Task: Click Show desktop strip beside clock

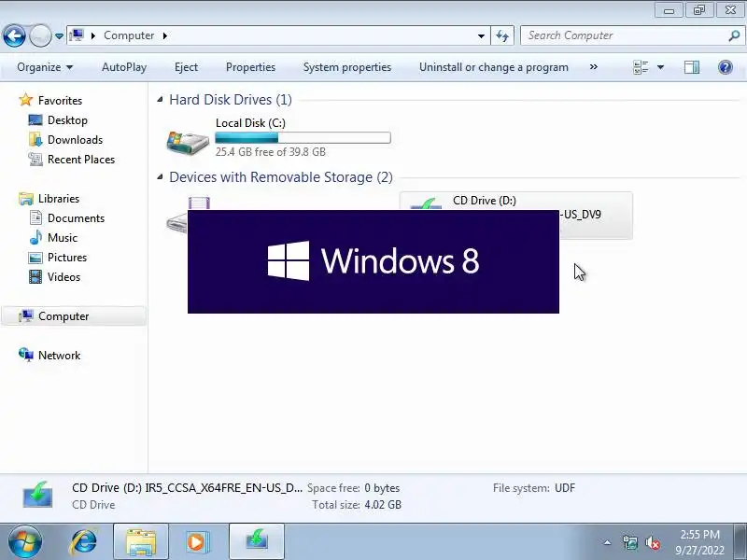Action: tap(740, 542)
